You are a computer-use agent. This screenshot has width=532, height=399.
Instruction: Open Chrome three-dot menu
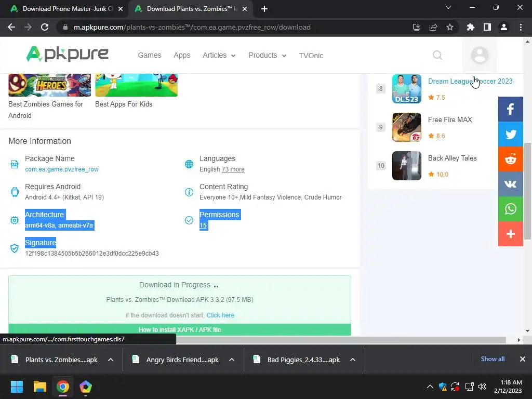pos(521,27)
